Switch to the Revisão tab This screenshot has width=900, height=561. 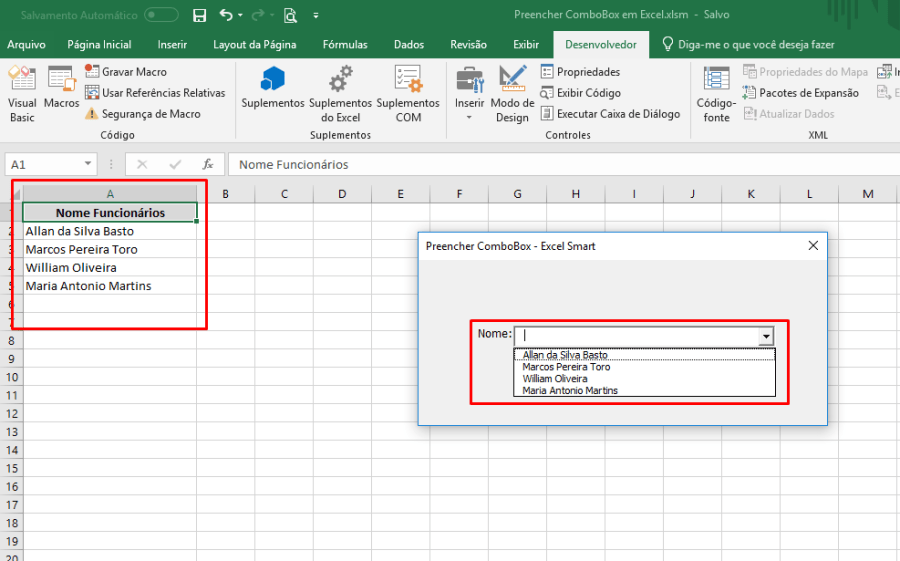[468, 44]
